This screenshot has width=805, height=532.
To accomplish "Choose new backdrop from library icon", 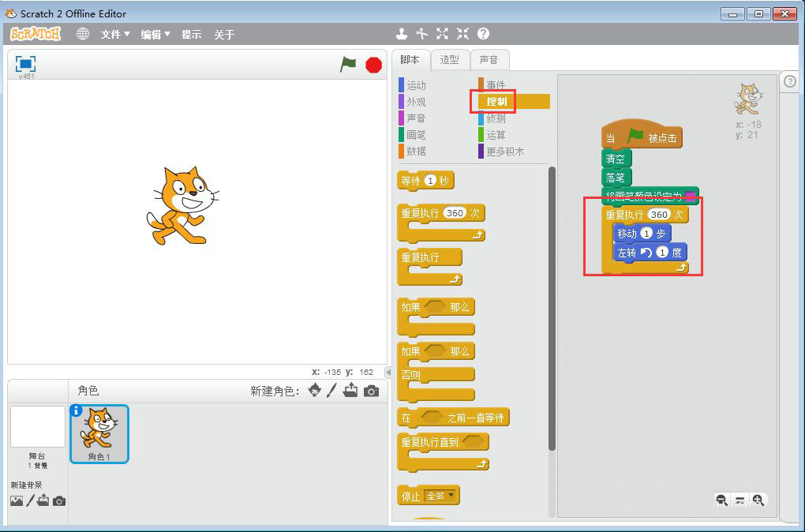I will coord(17,500).
